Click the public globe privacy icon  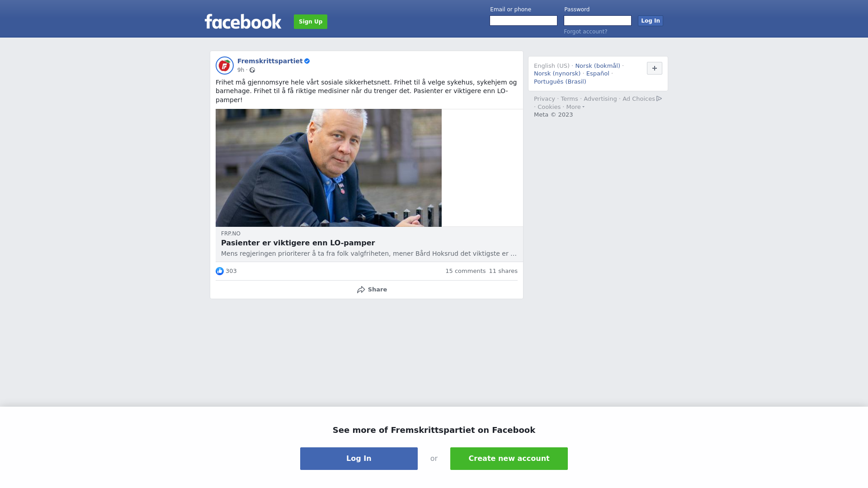pos(252,70)
